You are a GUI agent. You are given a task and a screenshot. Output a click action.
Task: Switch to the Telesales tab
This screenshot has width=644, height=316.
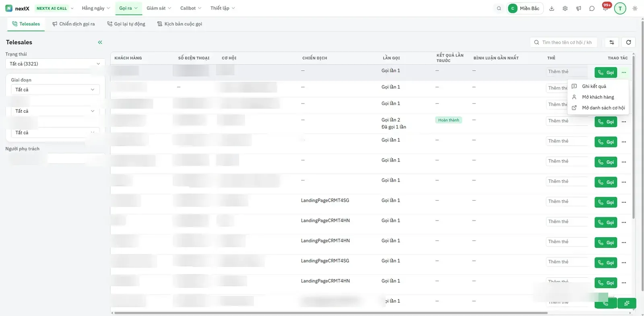click(x=26, y=24)
